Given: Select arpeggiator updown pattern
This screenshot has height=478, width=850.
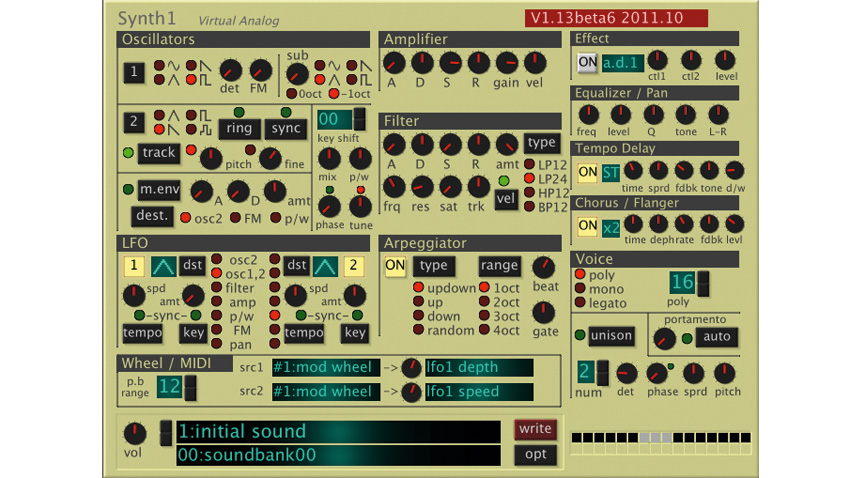Looking at the screenshot, I should coord(418,287).
